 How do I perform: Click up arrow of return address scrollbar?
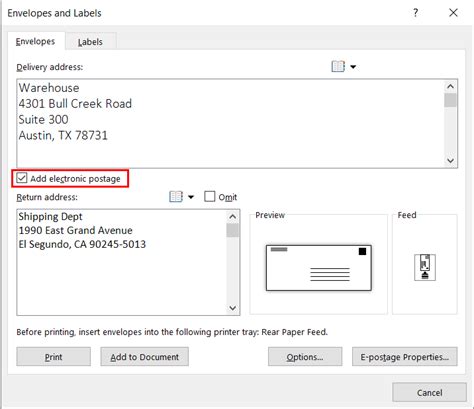[x=233, y=217]
